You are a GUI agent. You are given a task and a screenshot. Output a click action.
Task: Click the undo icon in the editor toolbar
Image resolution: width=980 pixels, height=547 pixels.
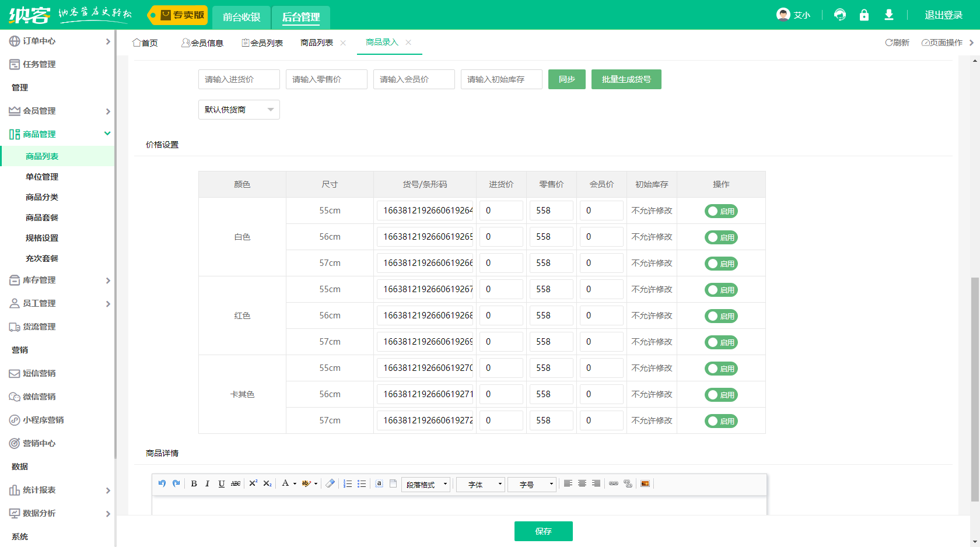tap(162, 483)
